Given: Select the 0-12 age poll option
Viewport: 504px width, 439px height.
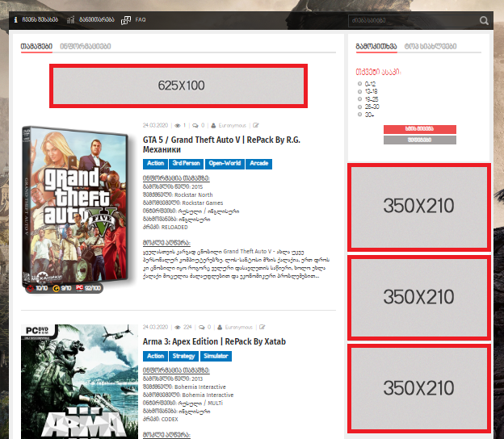Looking at the screenshot, I should click(359, 84).
